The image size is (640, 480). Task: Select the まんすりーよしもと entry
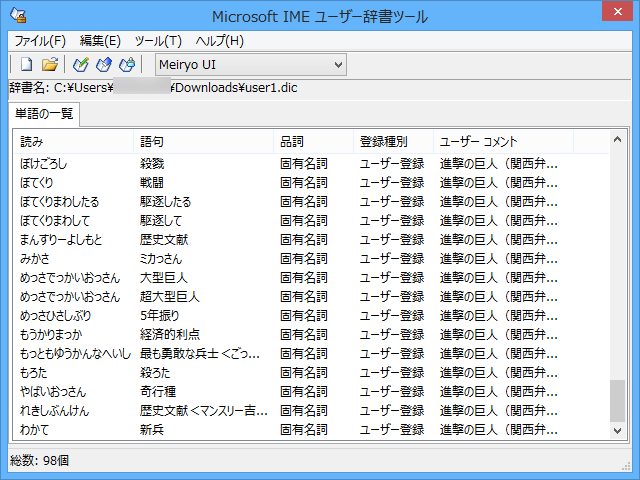coord(61,240)
